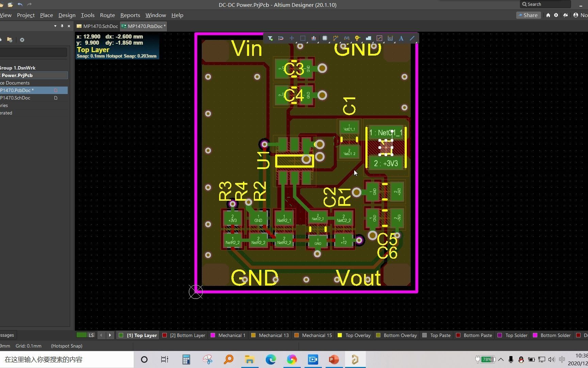Click the Share button
Image resolution: width=588 pixels, height=368 pixels.
(528, 15)
